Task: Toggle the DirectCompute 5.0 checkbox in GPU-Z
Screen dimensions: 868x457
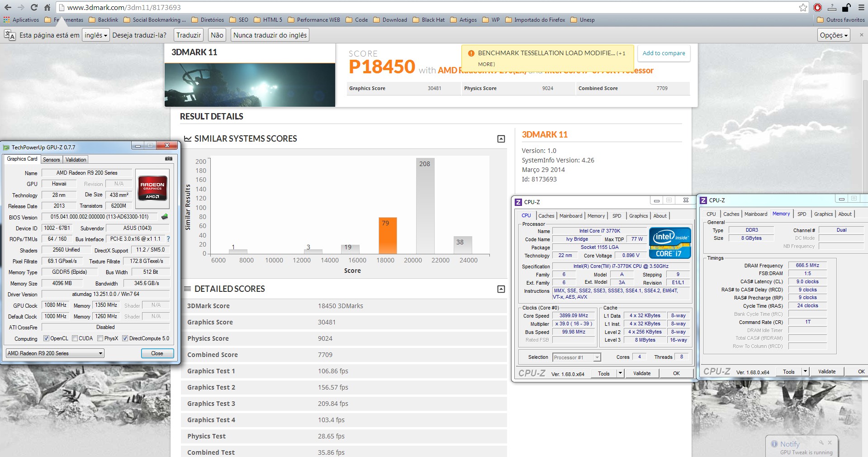Action: (x=125, y=338)
